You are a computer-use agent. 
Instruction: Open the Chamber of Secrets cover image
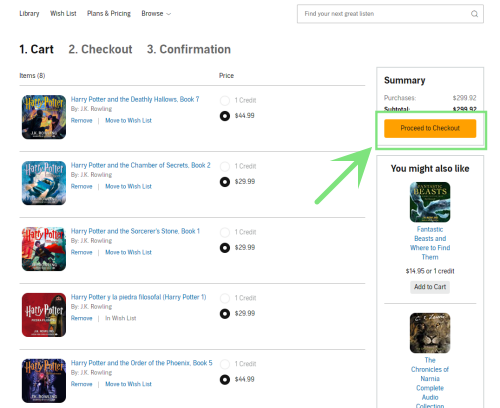(x=44, y=183)
